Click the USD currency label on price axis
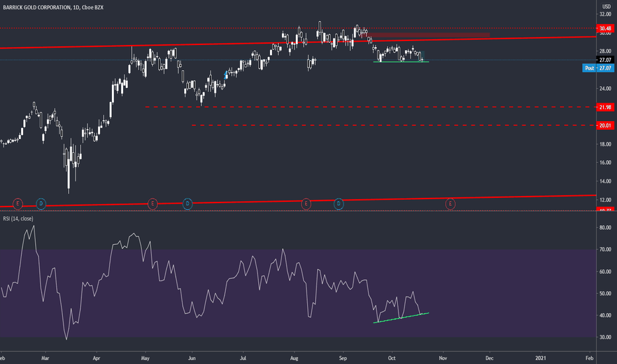617x364 pixels. click(606, 7)
